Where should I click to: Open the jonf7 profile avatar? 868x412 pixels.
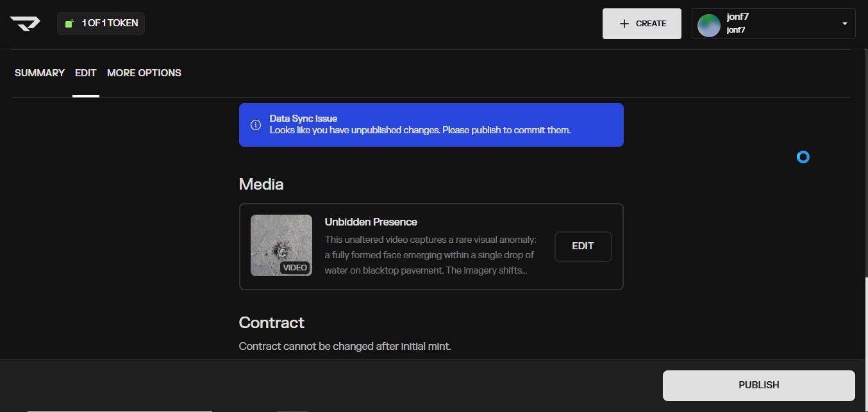708,24
